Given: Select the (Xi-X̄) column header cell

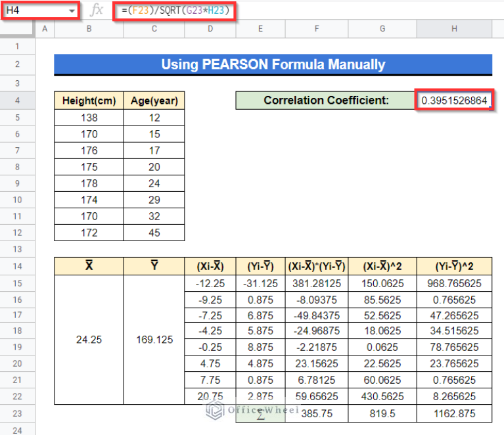Looking at the screenshot, I should coord(210,266).
